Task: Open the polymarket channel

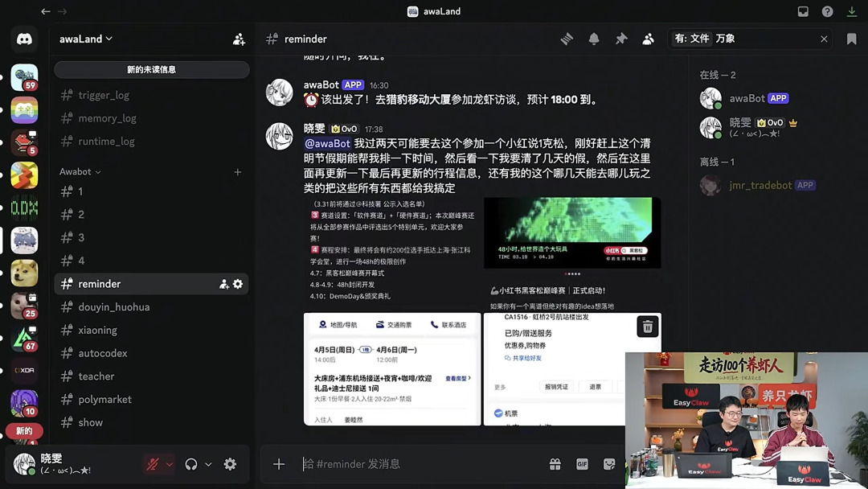Action: pyautogui.click(x=151, y=400)
